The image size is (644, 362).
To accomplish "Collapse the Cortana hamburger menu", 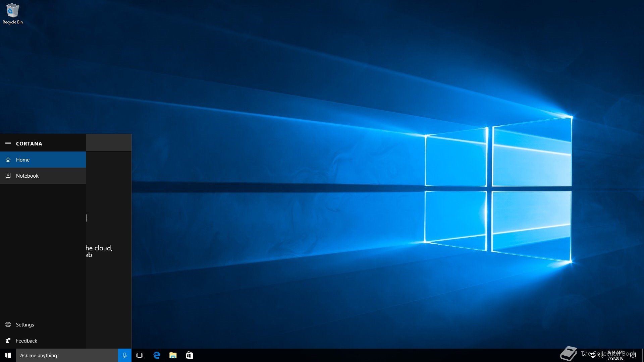I will [x=8, y=143].
